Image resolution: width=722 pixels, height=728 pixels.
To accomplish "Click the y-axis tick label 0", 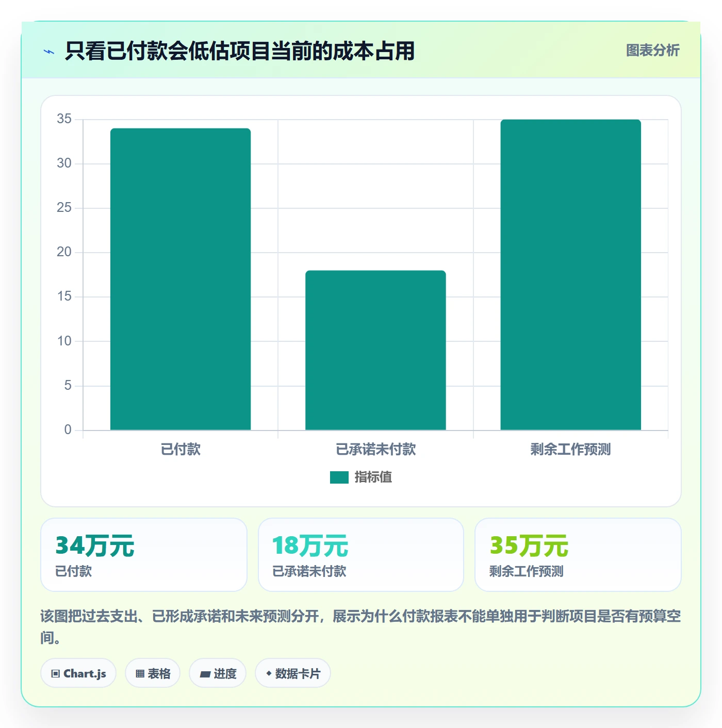I will [68, 429].
